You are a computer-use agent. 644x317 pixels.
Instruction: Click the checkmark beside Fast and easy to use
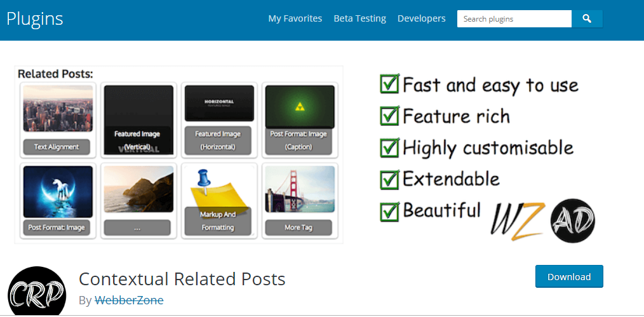[x=389, y=84]
